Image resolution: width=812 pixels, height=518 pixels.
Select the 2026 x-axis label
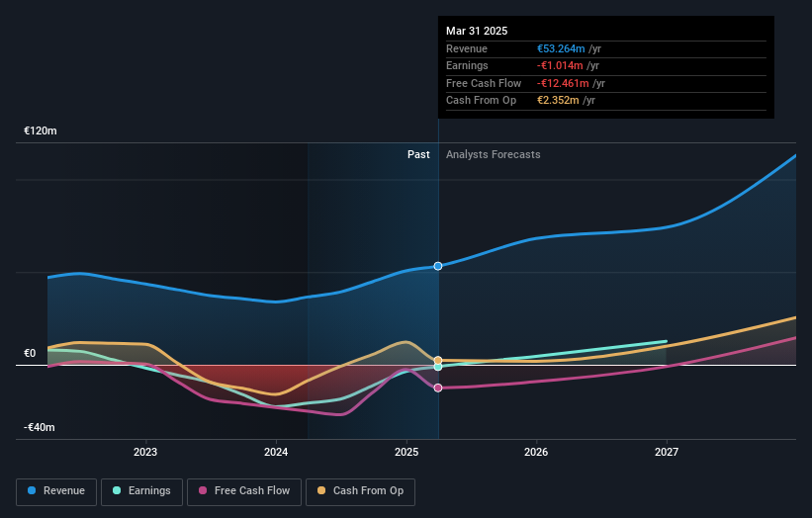click(x=536, y=453)
